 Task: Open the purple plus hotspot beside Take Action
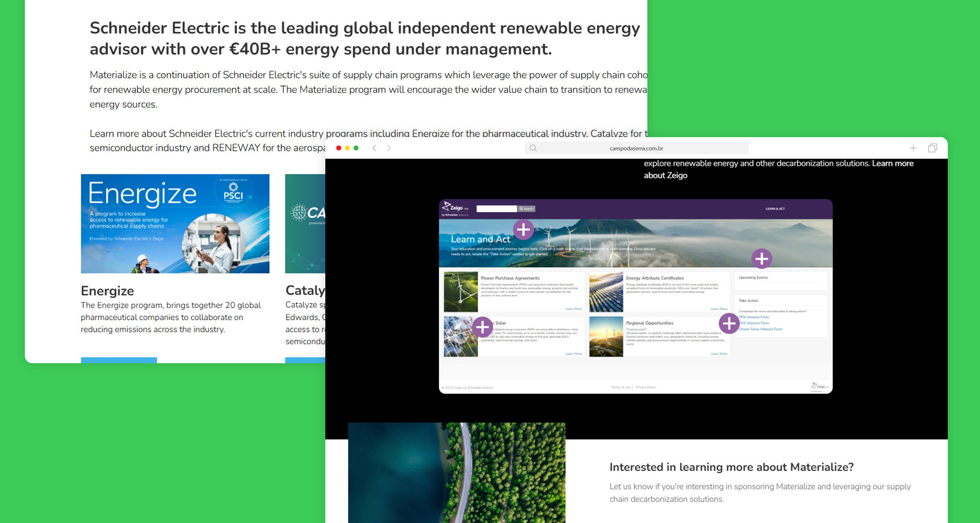click(x=729, y=323)
